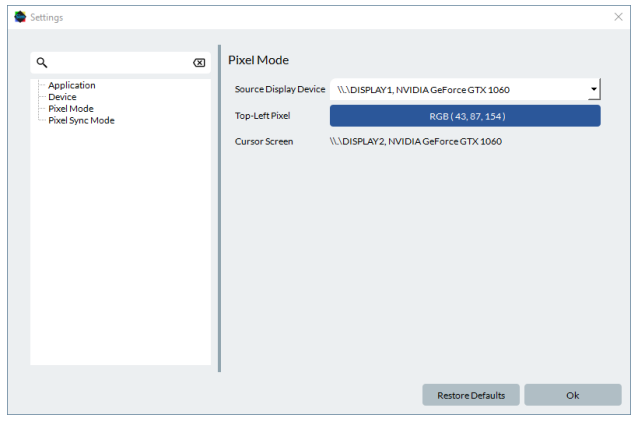644x429 pixels.
Task: Close the Settings window
Action: click(x=618, y=17)
